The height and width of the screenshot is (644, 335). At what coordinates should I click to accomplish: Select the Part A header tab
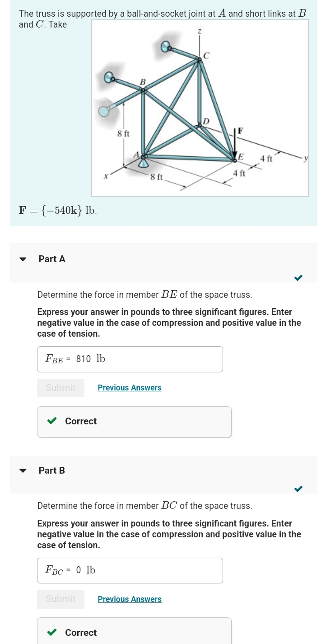52,259
